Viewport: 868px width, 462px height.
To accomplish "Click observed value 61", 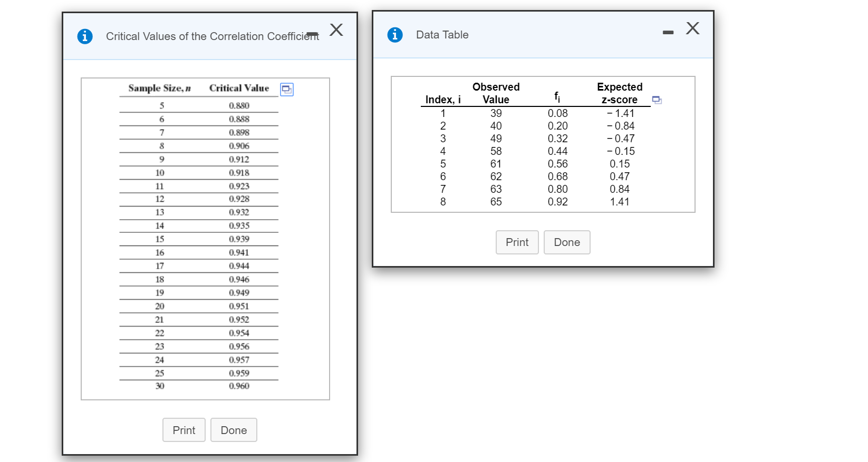I will pos(496,164).
